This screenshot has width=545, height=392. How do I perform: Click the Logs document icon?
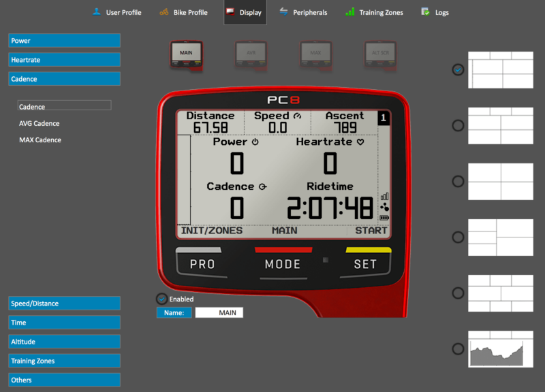[425, 12]
